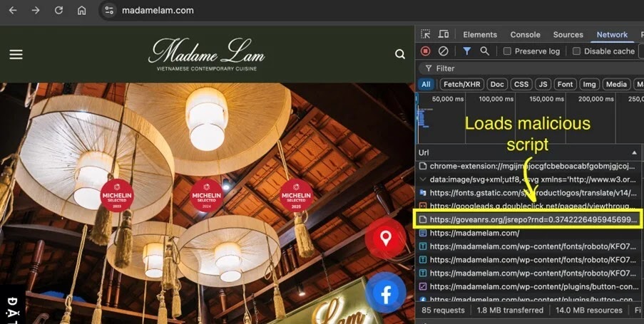
Task: Click the browser forward arrow
Action: tap(36, 10)
